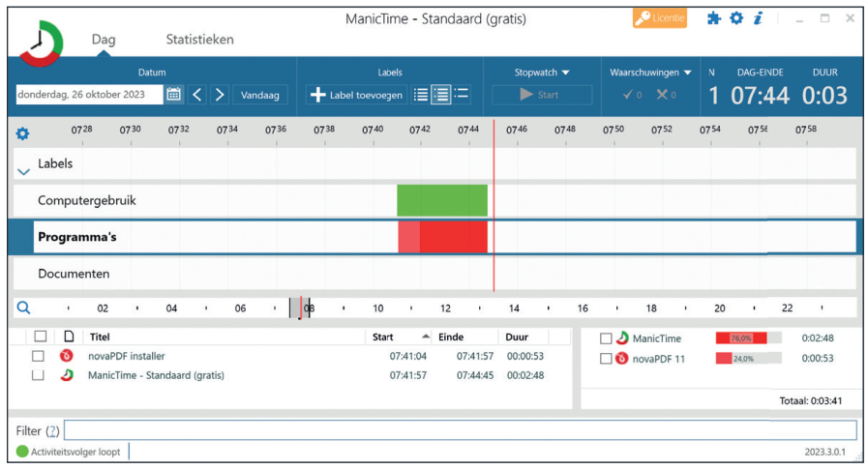
Task: Click the date field donderdag, 26 oktober 2023
Action: coord(89,95)
